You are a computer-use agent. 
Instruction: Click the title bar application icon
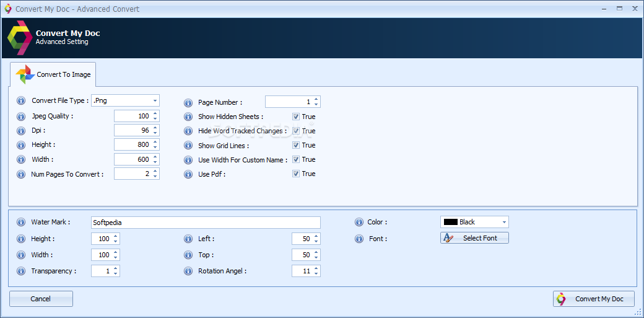[8, 9]
